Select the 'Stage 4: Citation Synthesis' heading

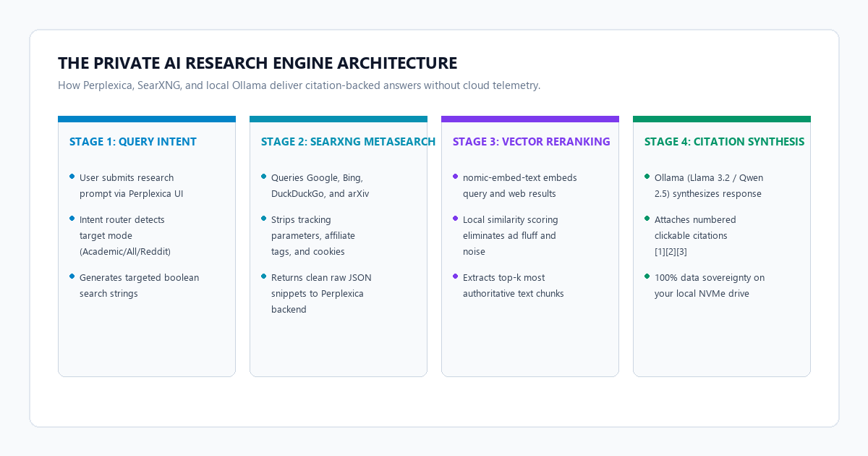[724, 142]
